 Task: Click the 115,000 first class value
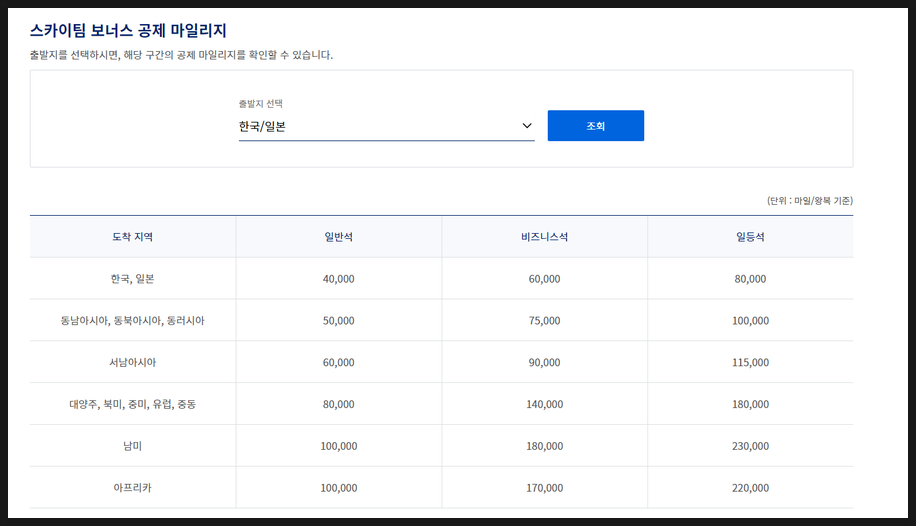pos(750,362)
